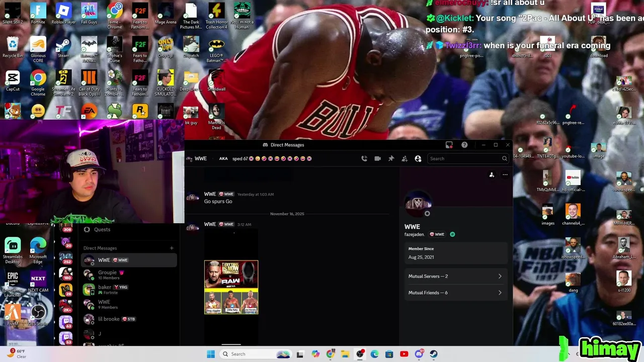Image resolution: width=644 pixels, height=362 pixels.
Task: Open the Fall Guys desktop shortcut
Action: click(89, 14)
